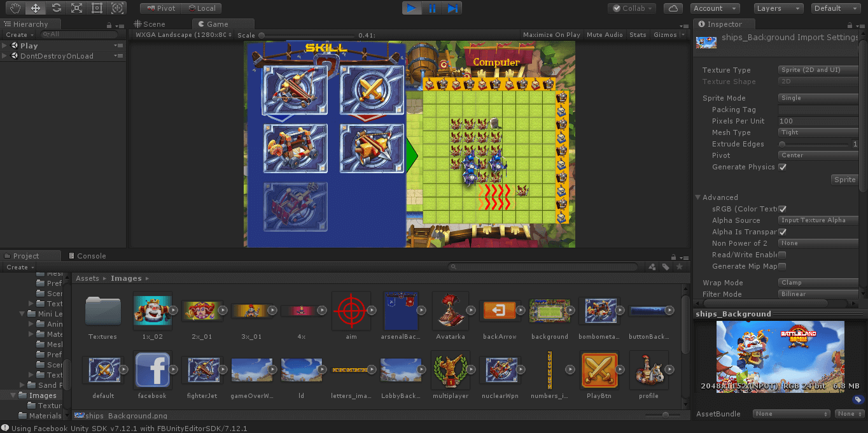Click the search by type icon in Project
Image resolution: width=868 pixels, height=433 pixels.
[x=652, y=267]
